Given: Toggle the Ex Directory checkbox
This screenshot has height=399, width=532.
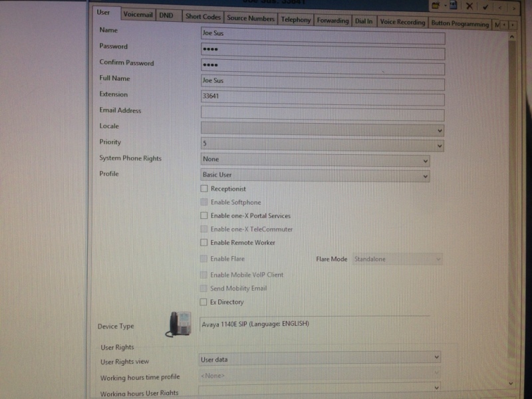Looking at the screenshot, I should [203, 302].
